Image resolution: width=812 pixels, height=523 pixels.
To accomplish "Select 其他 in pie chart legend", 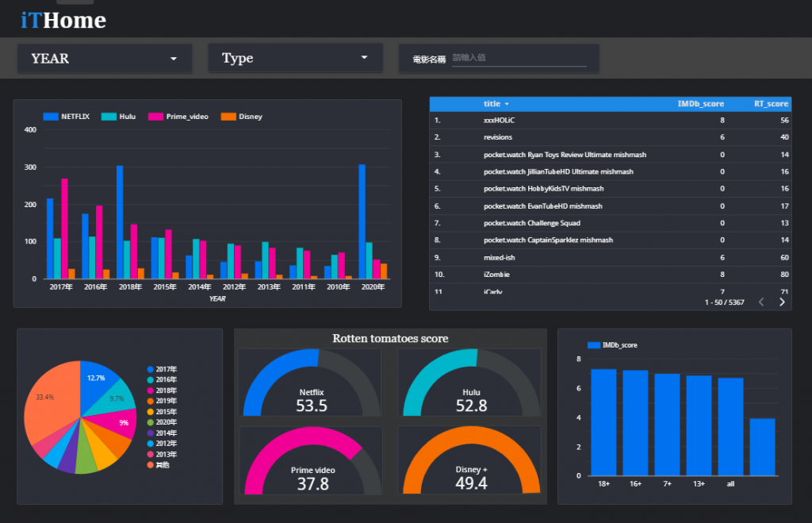I will (x=159, y=465).
